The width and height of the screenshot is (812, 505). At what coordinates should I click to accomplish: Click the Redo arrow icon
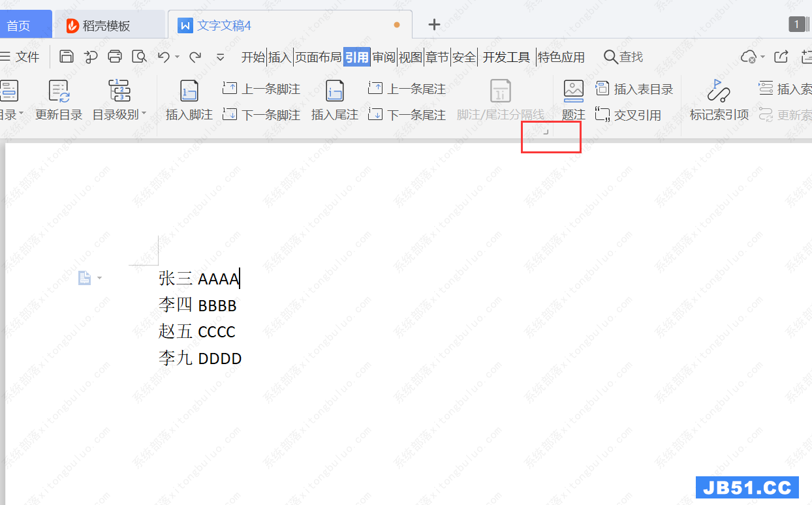195,57
